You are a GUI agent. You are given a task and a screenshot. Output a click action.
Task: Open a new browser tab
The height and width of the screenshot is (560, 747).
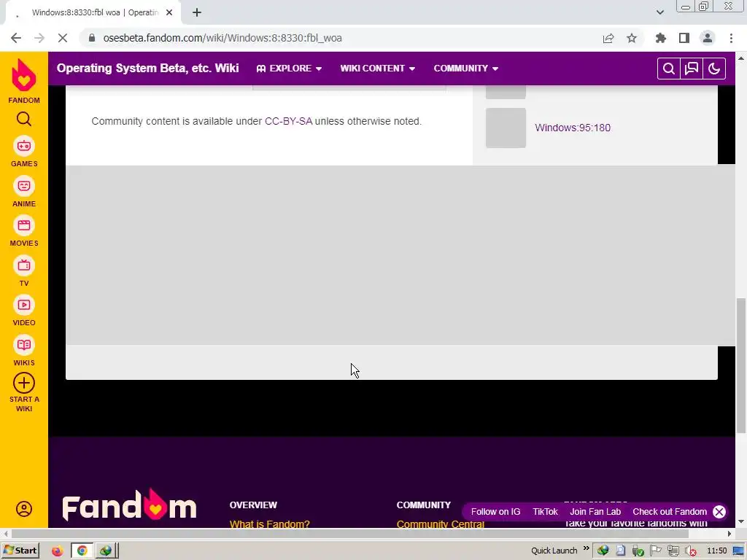[x=197, y=12]
